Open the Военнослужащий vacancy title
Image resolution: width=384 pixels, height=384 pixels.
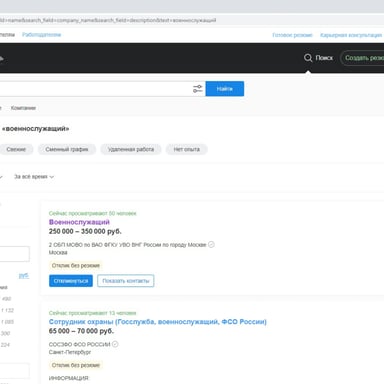[x=79, y=222]
